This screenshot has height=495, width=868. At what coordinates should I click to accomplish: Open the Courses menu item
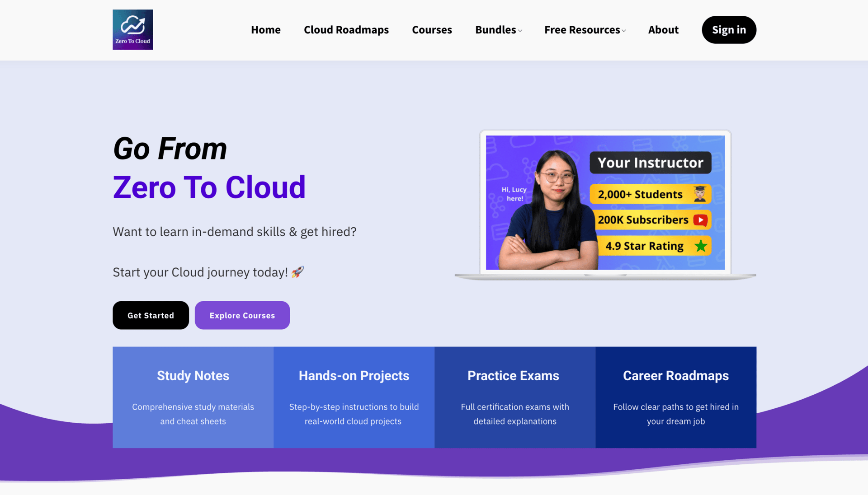pos(432,30)
